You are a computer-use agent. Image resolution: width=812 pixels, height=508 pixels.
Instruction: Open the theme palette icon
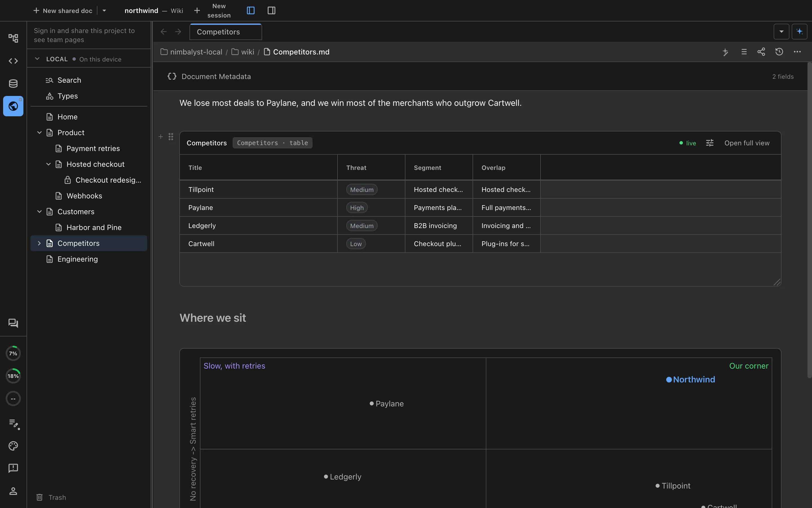point(13,446)
